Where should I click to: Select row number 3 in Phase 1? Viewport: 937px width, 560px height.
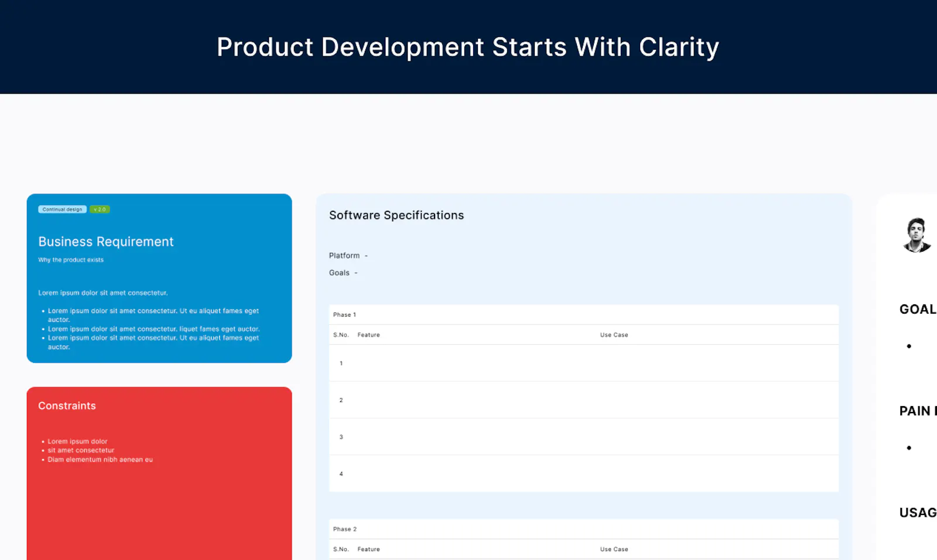[584, 437]
